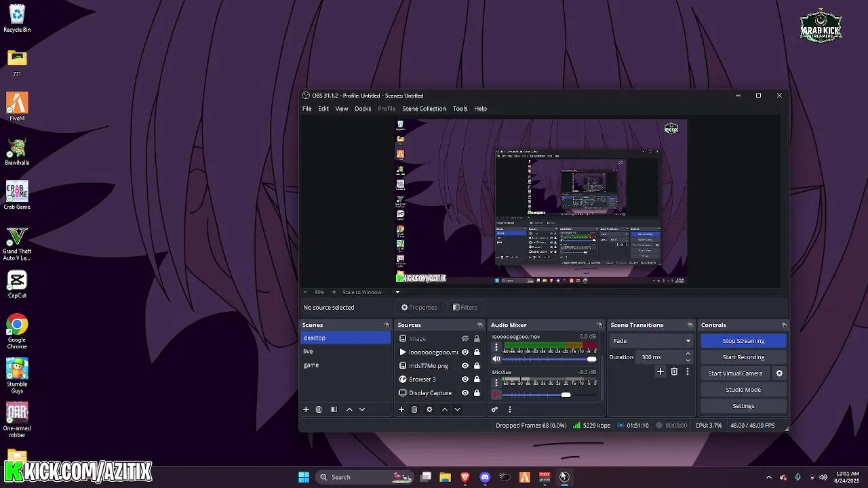The width and height of the screenshot is (868, 488).
Task: Open Scale to Window dropdown arrow
Action: [397, 292]
